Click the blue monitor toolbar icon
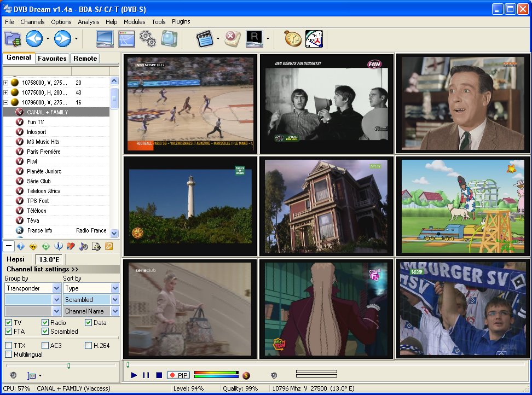 coord(105,39)
